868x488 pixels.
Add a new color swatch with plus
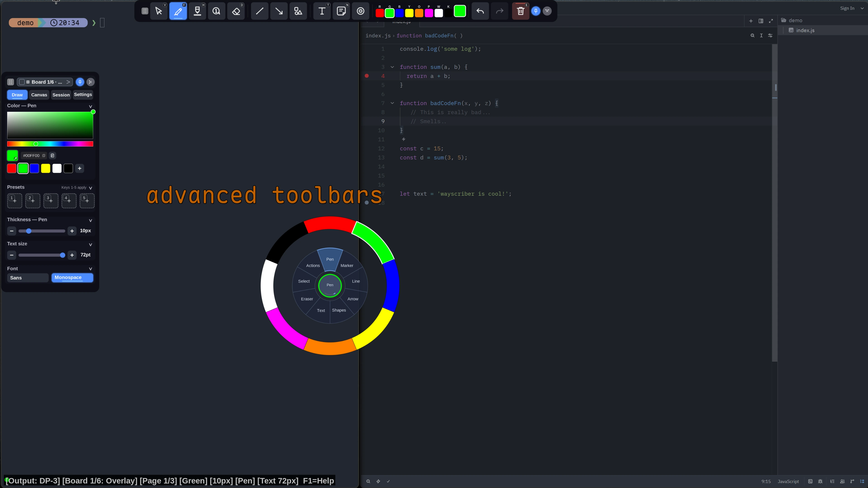80,168
